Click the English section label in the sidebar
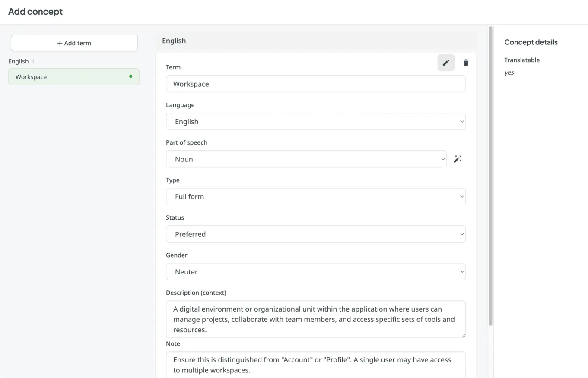This screenshot has height=378, width=588. [x=19, y=61]
